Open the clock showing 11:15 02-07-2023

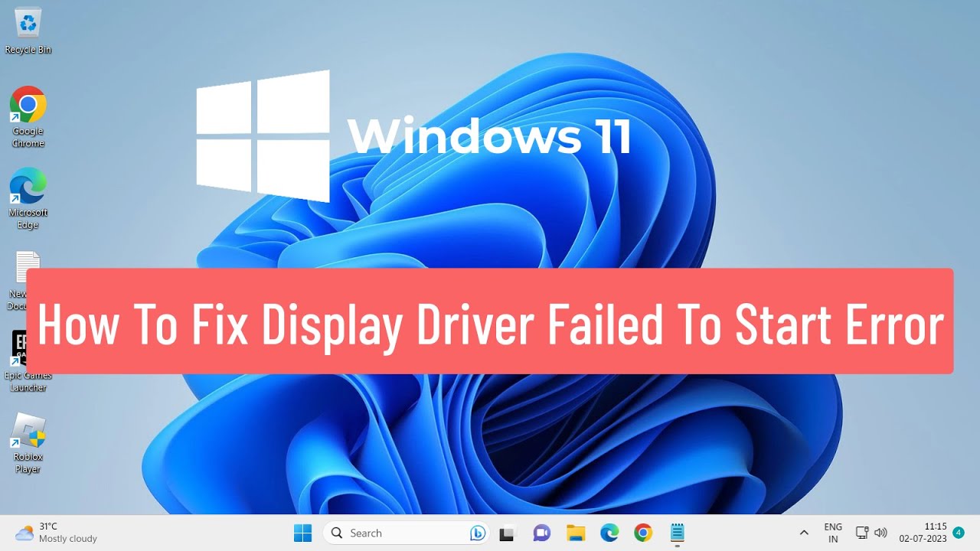click(923, 533)
